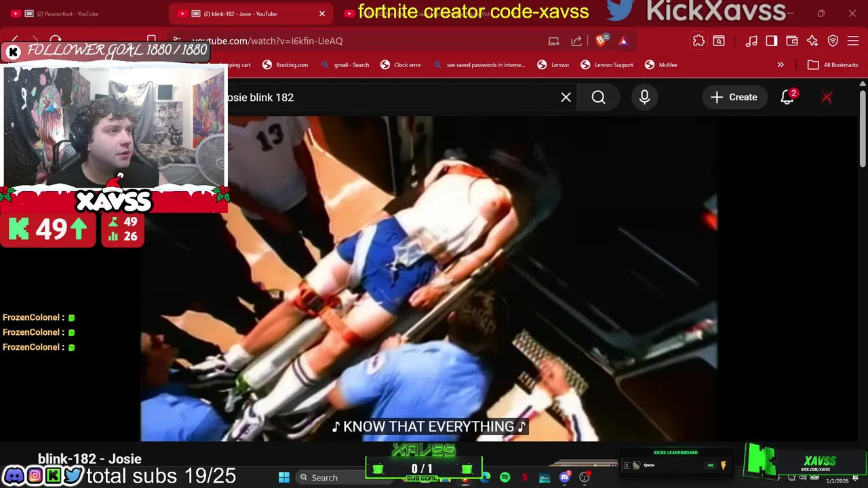The width and height of the screenshot is (868, 488).
Task: Click the YouTube video player frame
Action: click(429, 278)
